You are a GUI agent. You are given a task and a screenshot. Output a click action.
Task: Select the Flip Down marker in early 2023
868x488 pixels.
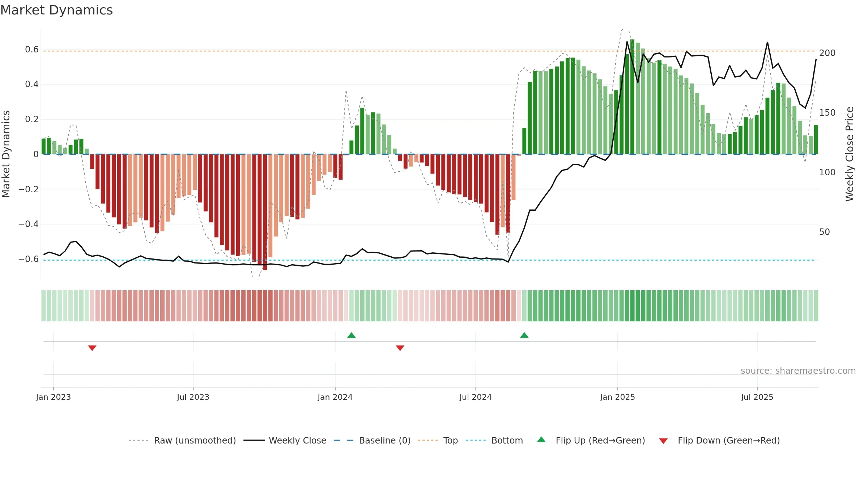[x=92, y=348]
